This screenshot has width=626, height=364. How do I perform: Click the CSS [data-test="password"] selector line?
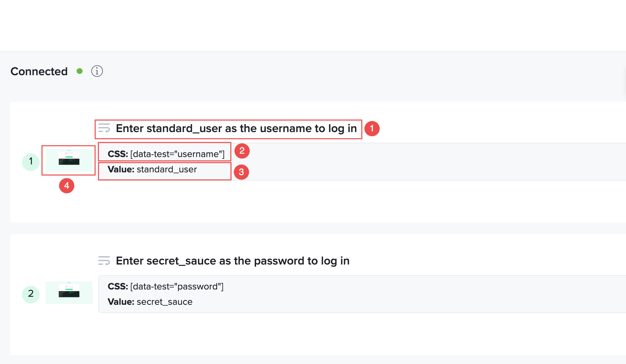[x=165, y=286]
